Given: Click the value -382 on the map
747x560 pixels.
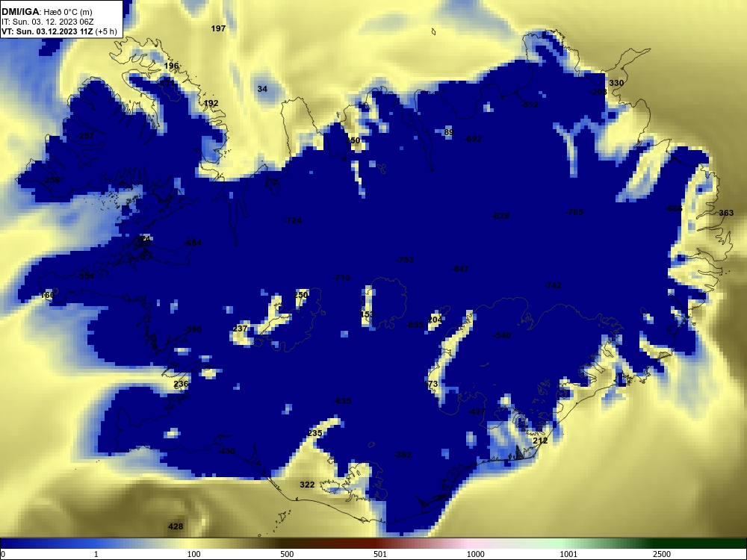Looking at the screenshot, I should (403, 455).
